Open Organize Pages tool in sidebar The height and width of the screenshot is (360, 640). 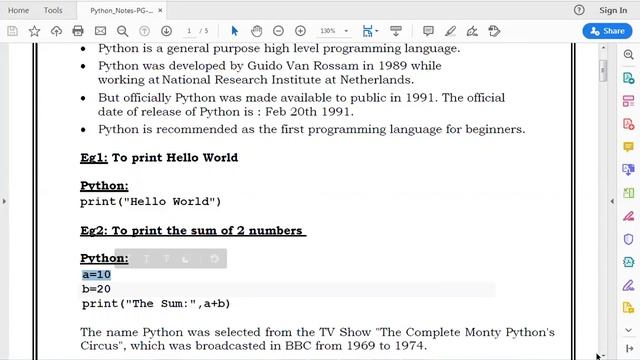(629, 100)
